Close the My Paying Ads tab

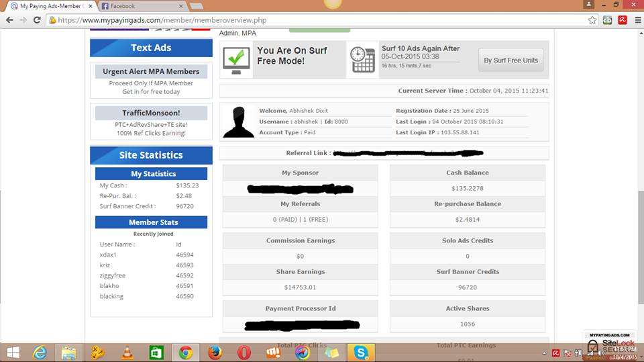pos(91,6)
